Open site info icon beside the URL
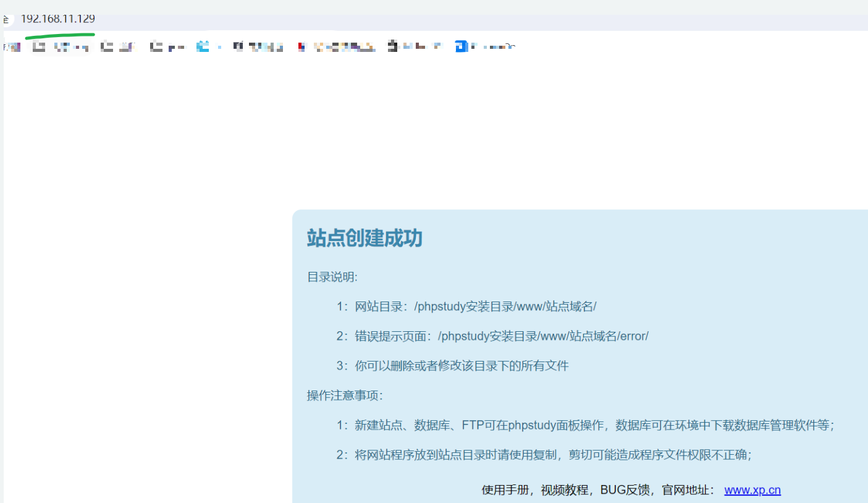The width and height of the screenshot is (868, 503). (6, 20)
